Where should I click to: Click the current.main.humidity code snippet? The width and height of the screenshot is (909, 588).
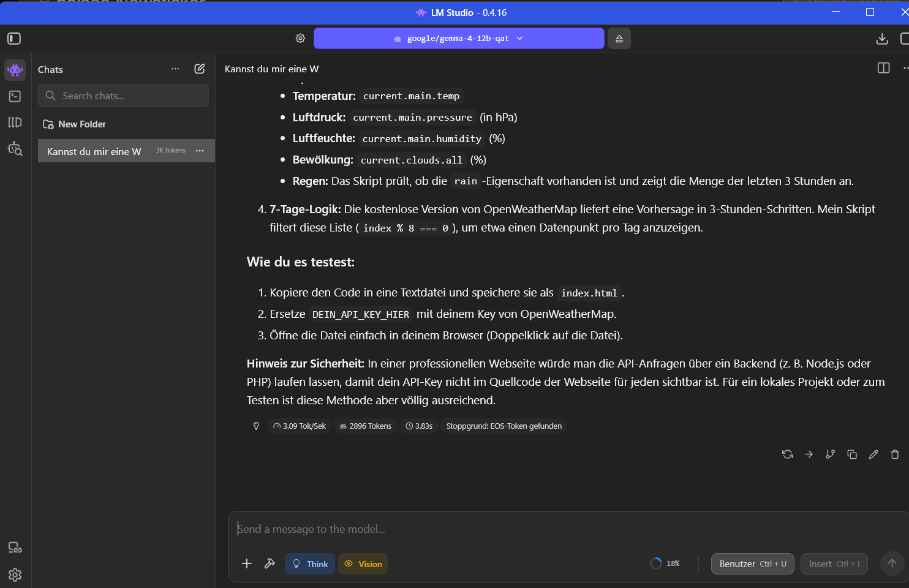coord(422,139)
